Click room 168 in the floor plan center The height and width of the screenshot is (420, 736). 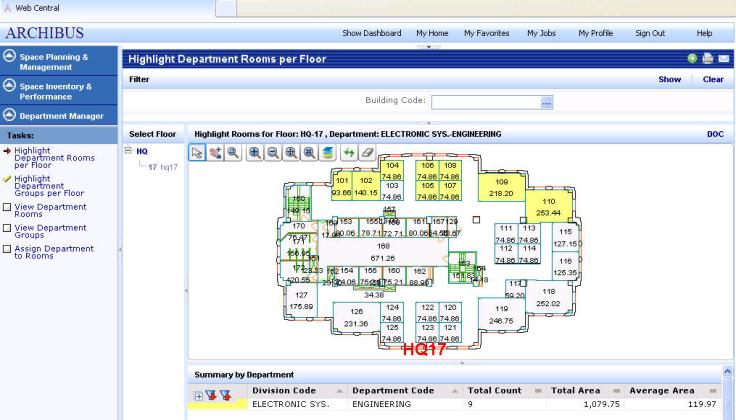tap(383, 252)
